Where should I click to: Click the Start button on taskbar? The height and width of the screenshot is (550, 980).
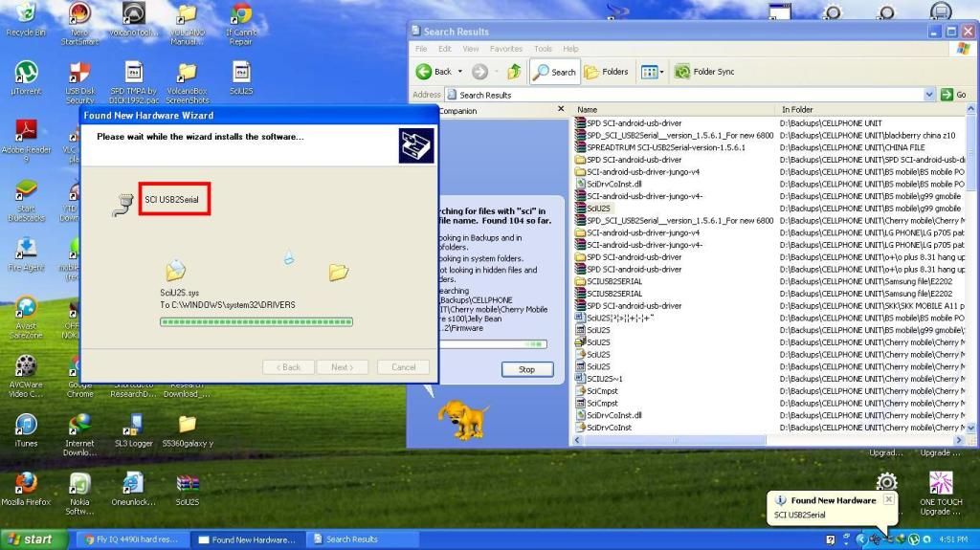click(x=29, y=539)
